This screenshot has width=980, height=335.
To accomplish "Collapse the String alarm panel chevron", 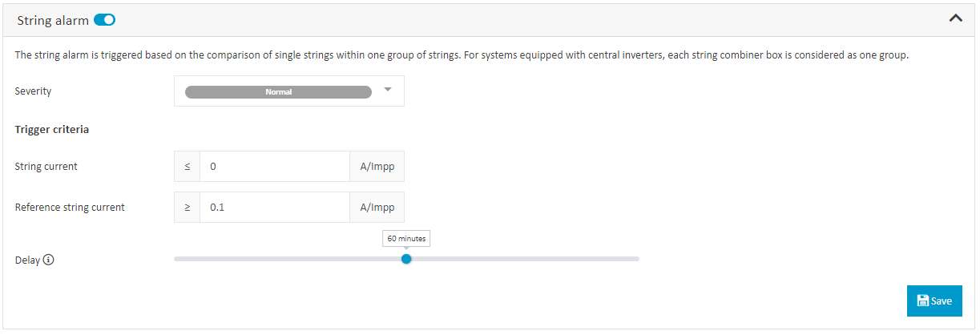I will [x=955, y=19].
